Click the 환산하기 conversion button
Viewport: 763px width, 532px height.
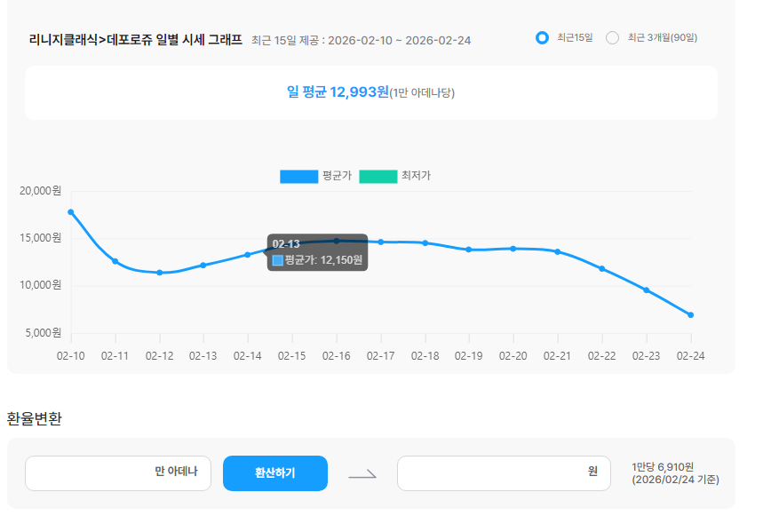tap(274, 472)
